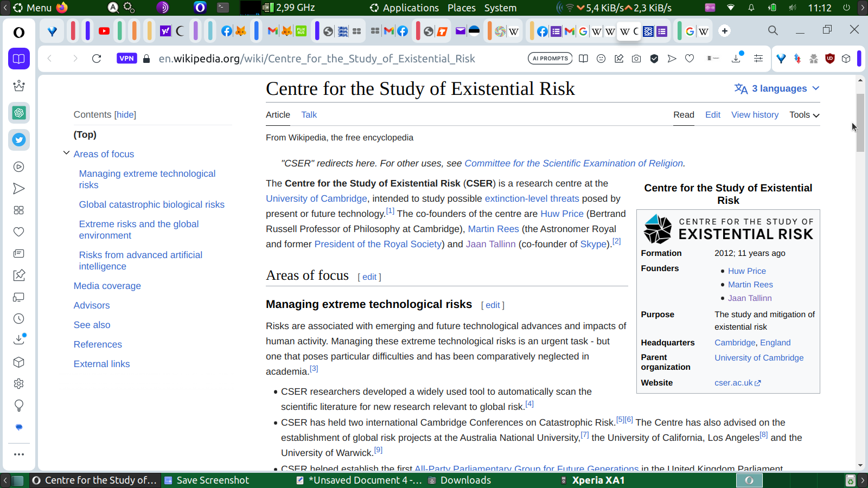
Task: Toggle the Opera VPN badge
Action: click(126, 59)
